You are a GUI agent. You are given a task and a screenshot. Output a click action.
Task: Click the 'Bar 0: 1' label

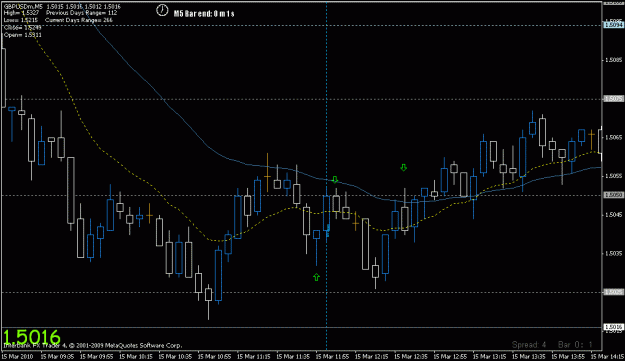(x=575, y=345)
